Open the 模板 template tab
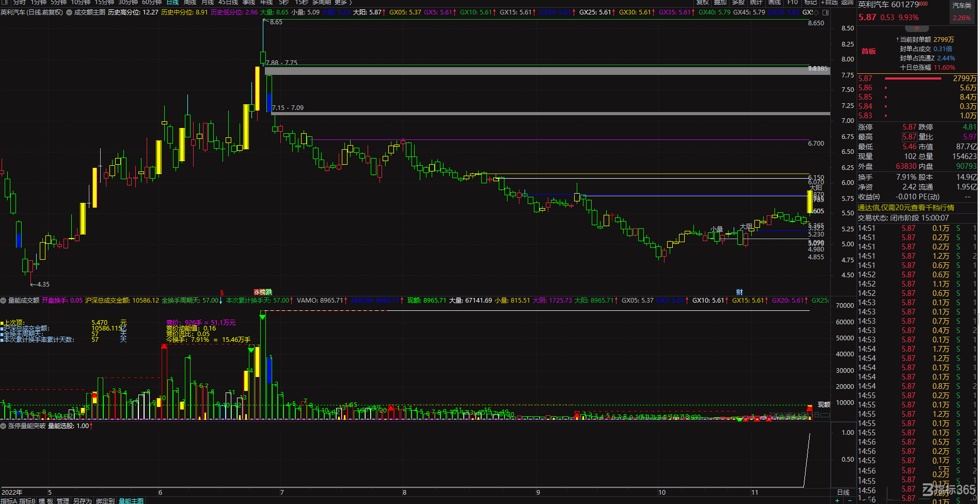 46,501
